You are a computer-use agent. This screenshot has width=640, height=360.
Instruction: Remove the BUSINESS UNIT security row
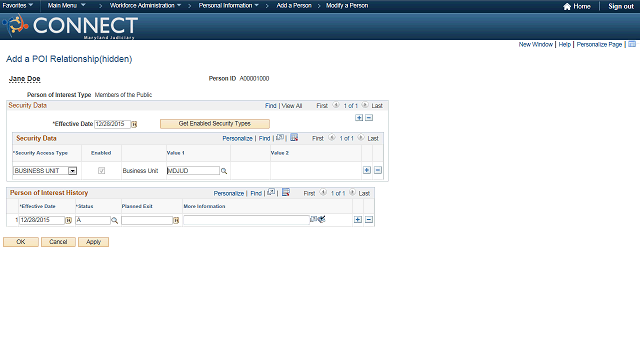click(x=378, y=170)
